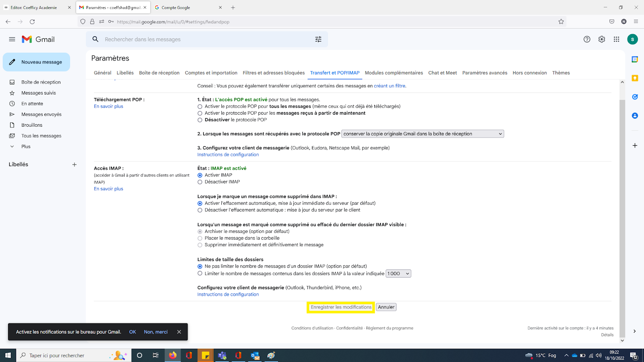Create a new label with the Libellés plus

point(74,165)
